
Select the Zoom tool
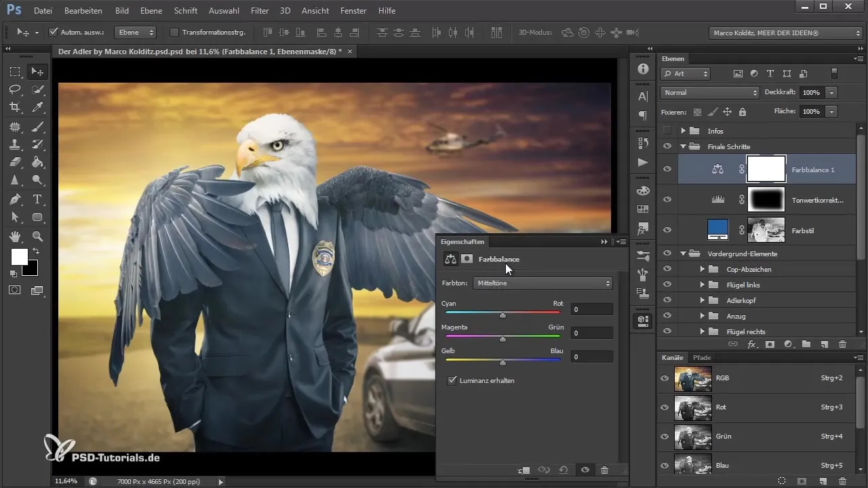coord(38,236)
